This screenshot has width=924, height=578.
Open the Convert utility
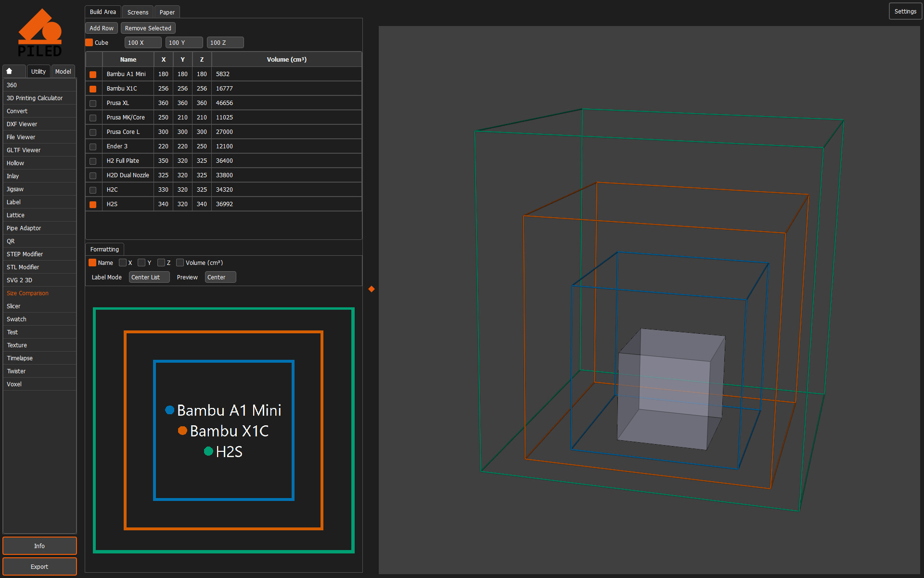click(39, 111)
